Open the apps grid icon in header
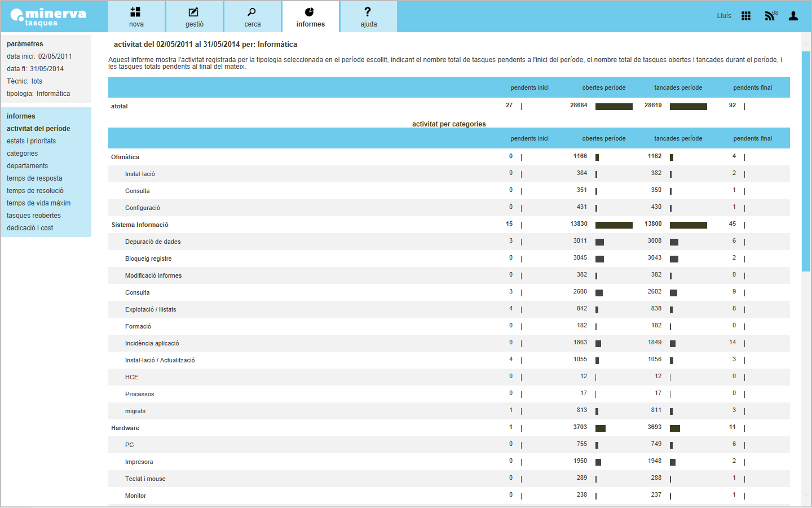Screen dimensions: 812x508 click(x=746, y=16)
